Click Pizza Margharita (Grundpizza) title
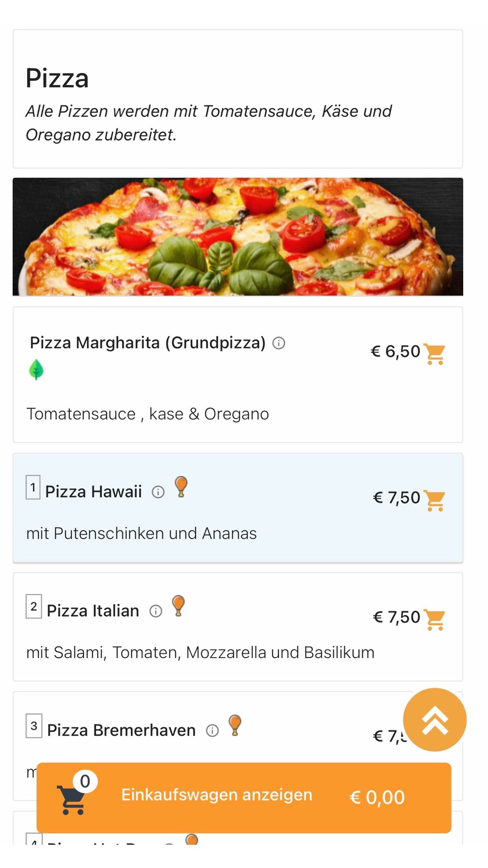 coord(147,343)
